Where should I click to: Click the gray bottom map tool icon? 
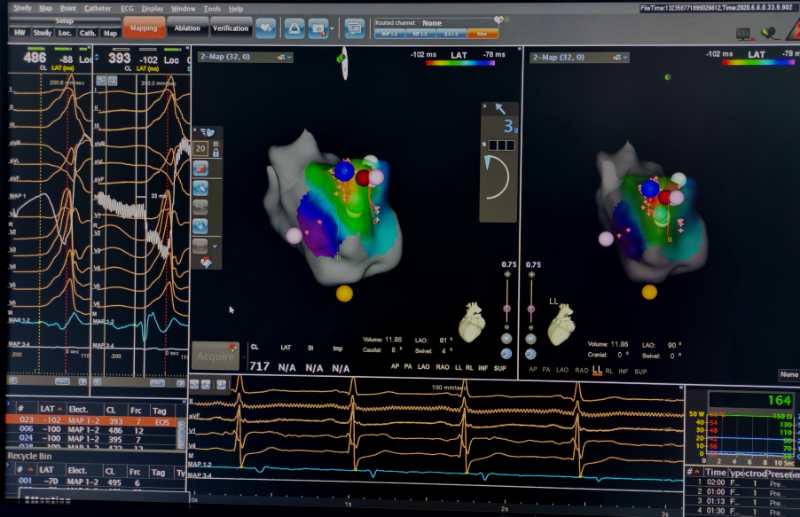(x=200, y=245)
